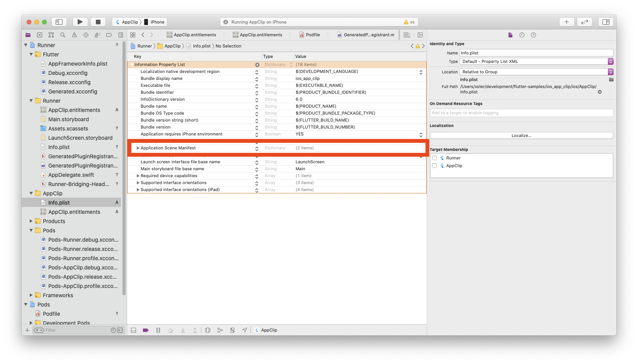638x364 pixels.
Task: Enable Runner target membership checkbox
Action: (x=434, y=158)
